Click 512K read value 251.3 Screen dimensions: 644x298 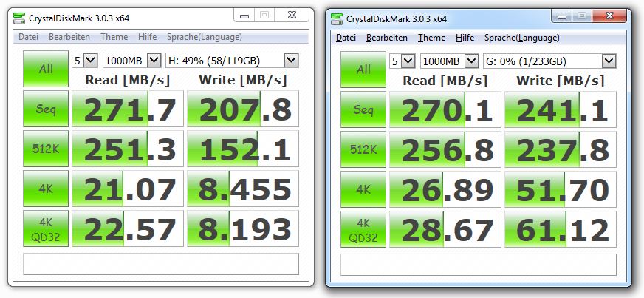(128, 149)
